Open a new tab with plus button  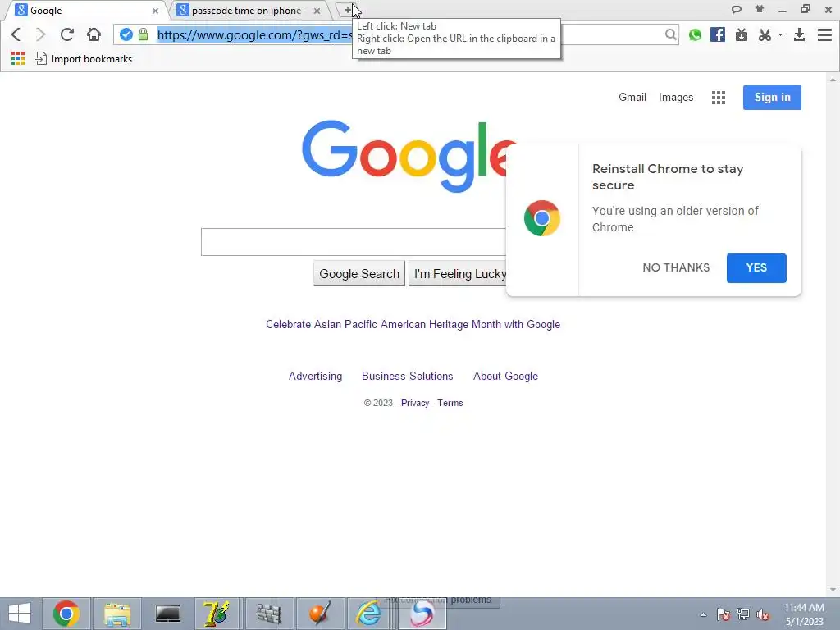click(347, 10)
